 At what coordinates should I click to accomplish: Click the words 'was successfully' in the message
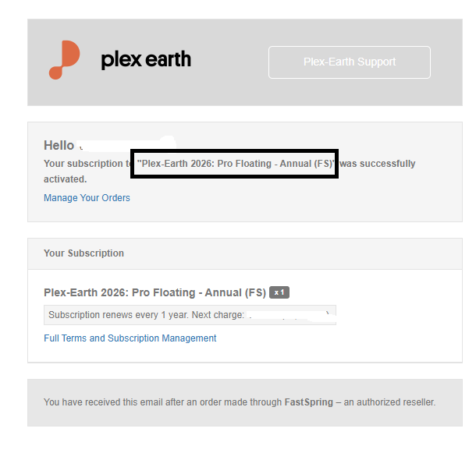378,164
